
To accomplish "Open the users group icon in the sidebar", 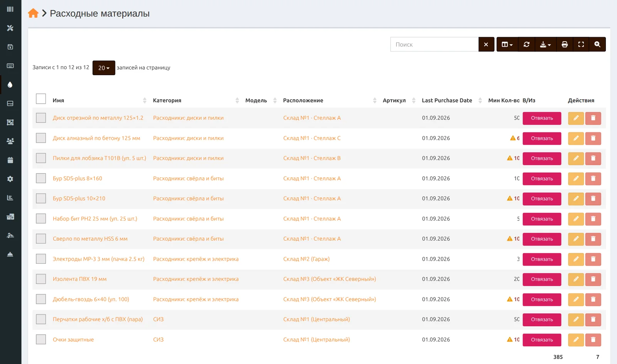I will [10, 141].
